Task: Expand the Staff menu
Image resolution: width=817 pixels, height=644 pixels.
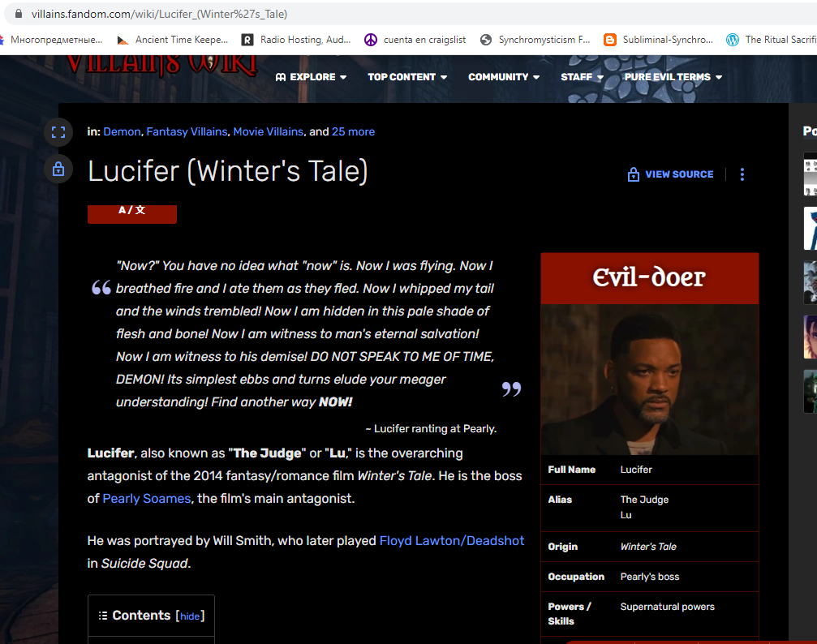Action: click(582, 77)
